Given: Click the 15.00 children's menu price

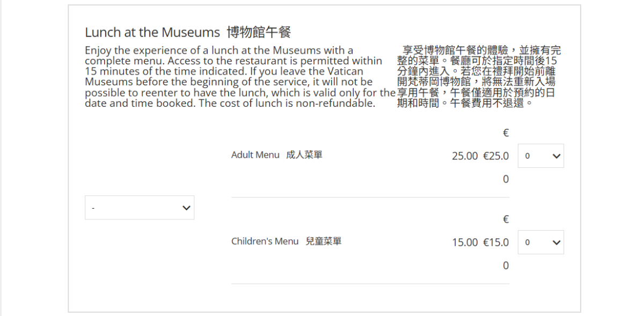Looking at the screenshot, I should pyautogui.click(x=464, y=242).
